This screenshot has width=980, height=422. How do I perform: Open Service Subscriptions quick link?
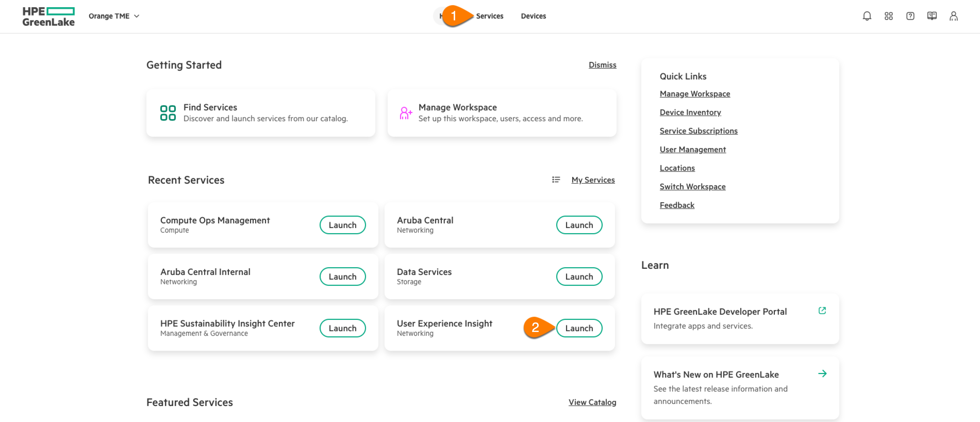click(x=699, y=131)
